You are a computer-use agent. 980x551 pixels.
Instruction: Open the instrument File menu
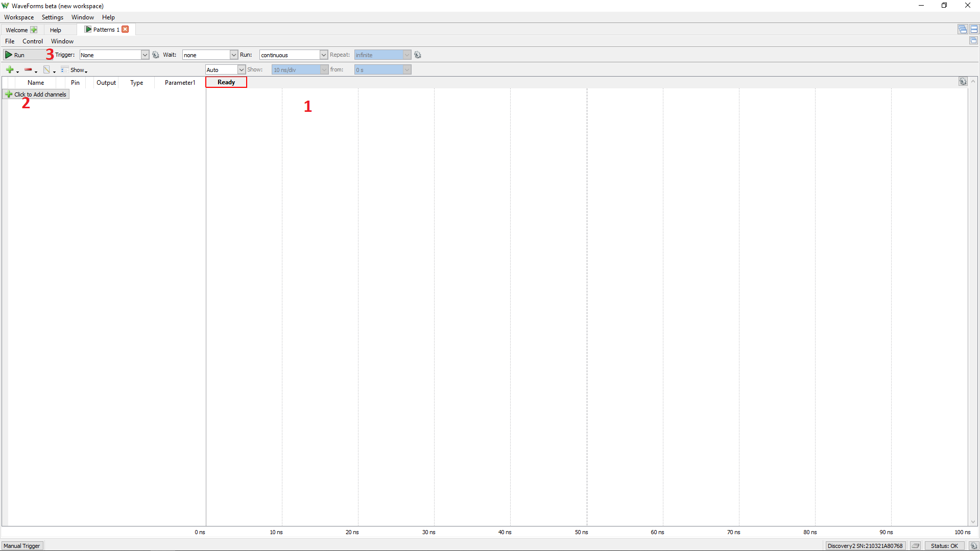(x=10, y=41)
